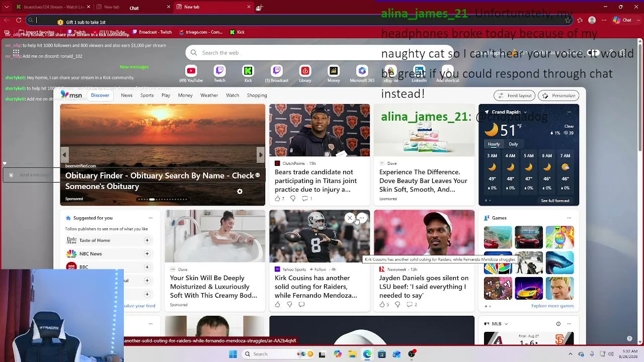This screenshot has height=362, width=644.
Task: Open Microsoft Edge from the taskbar
Action: tap(367, 354)
